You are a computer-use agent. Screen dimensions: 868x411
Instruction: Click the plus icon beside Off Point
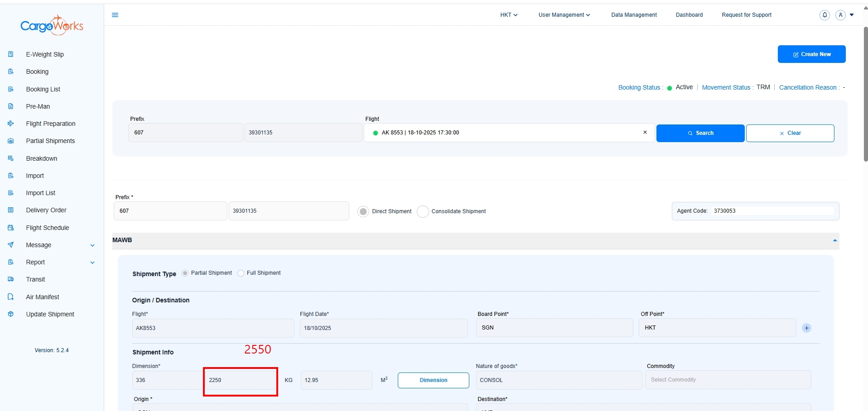click(x=806, y=328)
